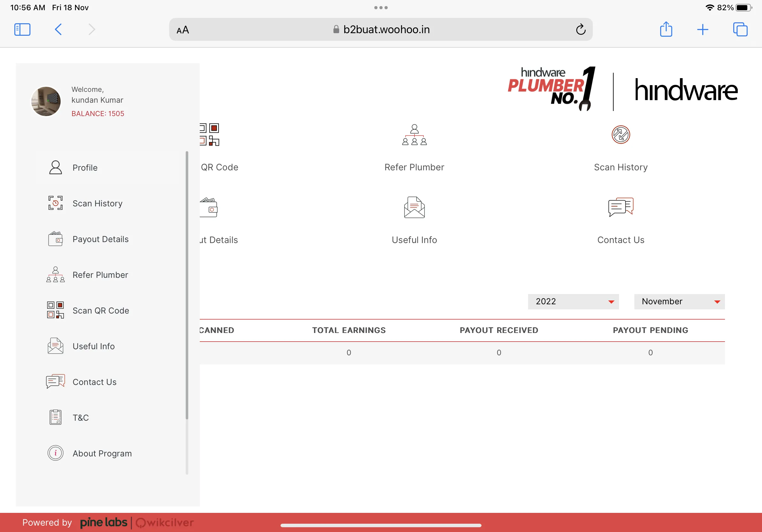Viewport: 762px width, 532px height.
Task: Click the sidebar menu scrollbar
Action: pos(187,285)
